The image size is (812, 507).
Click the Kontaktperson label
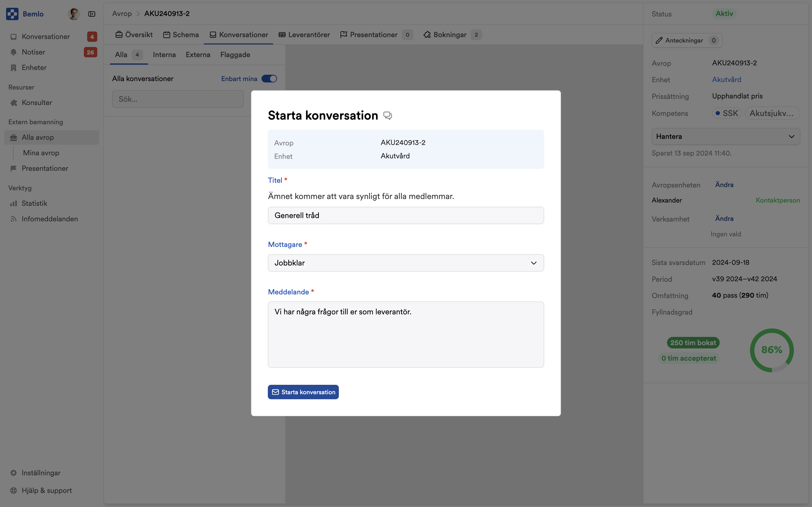click(x=778, y=200)
